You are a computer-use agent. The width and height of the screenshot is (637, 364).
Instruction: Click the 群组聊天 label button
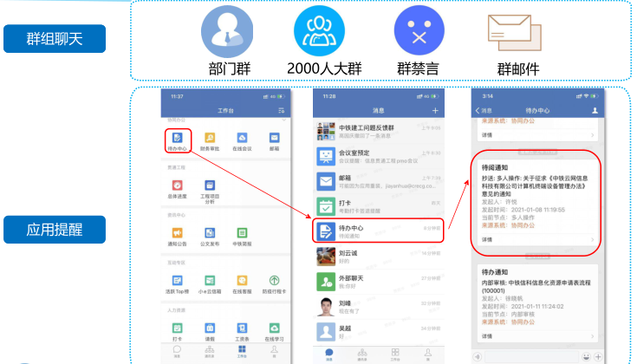click(x=54, y=39)
